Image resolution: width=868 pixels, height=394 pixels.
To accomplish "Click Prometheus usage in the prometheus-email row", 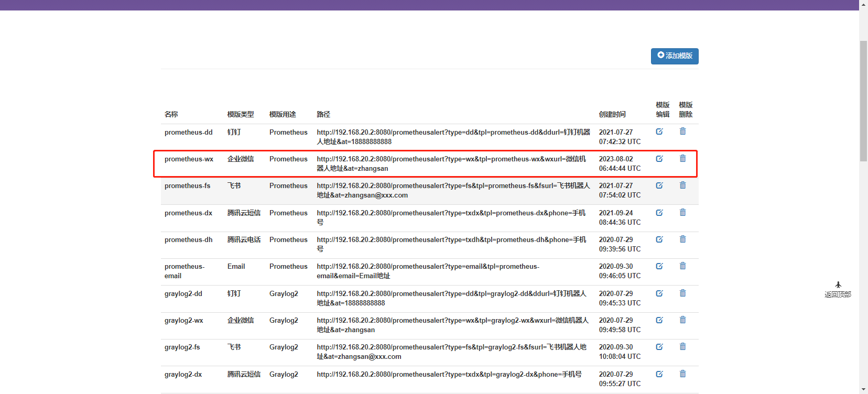I will [x=288, y=266].
